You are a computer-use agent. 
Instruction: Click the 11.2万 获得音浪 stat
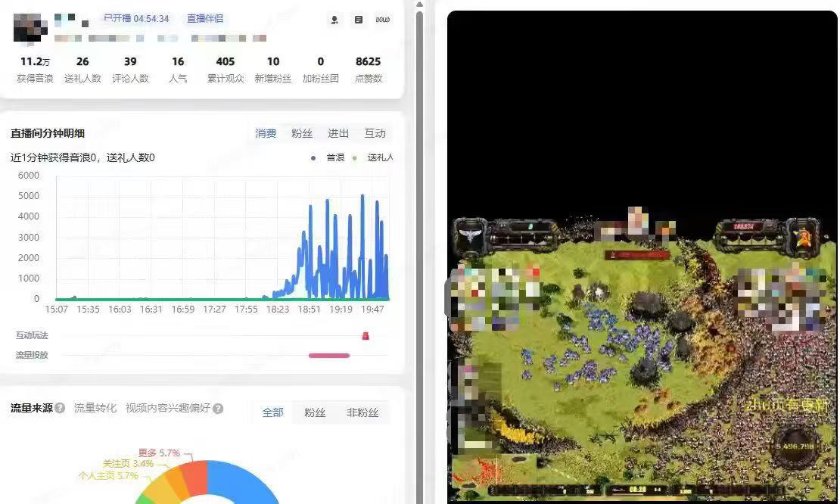click(x=35, y=70)
